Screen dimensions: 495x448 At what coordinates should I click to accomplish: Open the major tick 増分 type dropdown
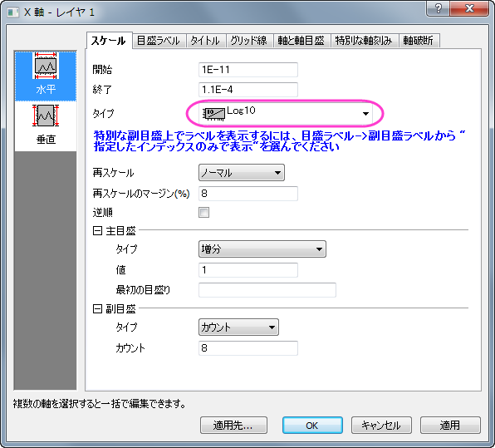coord(262,249)
